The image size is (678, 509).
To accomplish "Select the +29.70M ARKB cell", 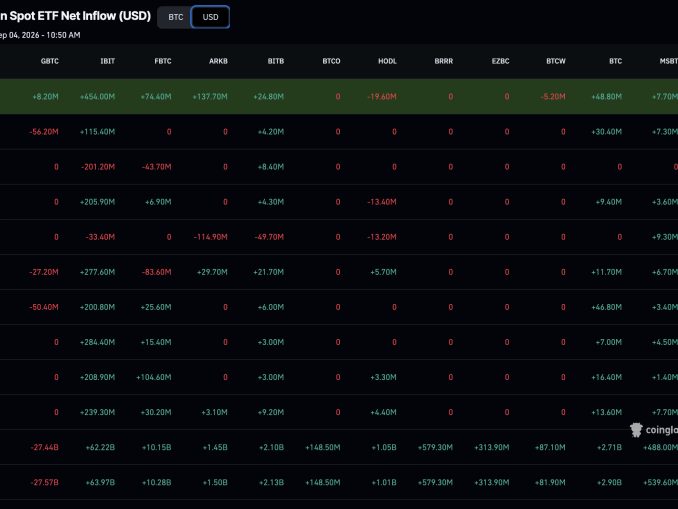I will point(212,272).
